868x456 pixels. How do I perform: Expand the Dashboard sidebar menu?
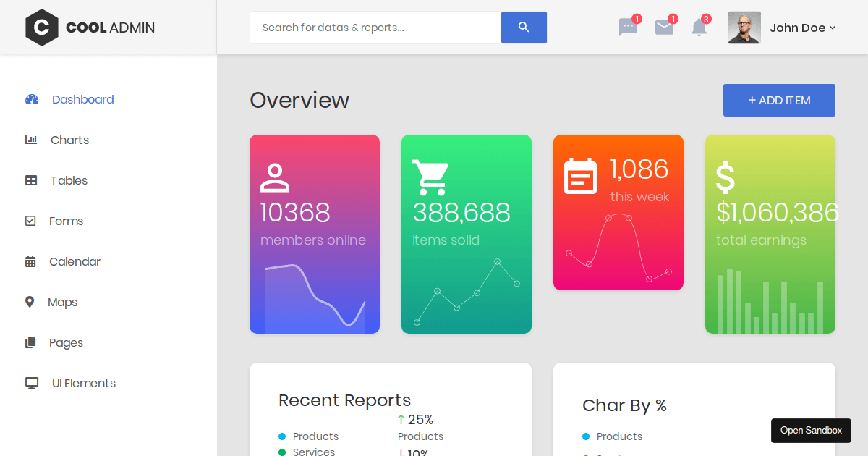click(x=82, y=100)
